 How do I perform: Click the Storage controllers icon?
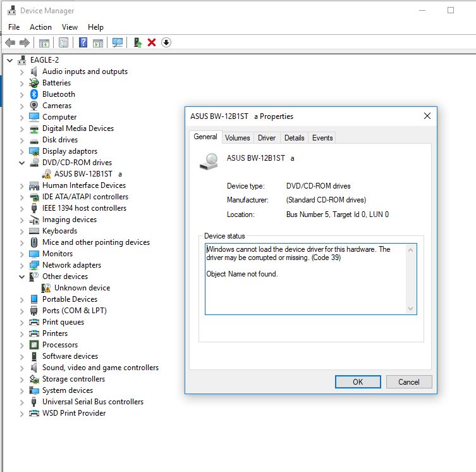[34, 379]
